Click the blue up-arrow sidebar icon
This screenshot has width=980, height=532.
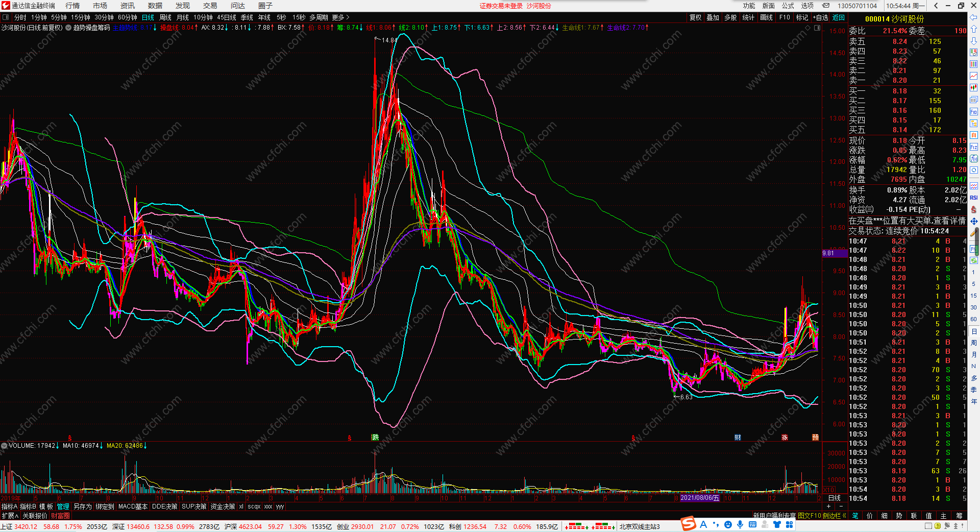point(974,29)
